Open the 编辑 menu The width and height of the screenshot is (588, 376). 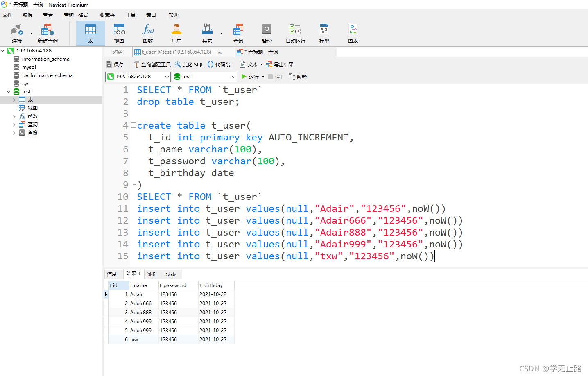click(x=27, y=15)
